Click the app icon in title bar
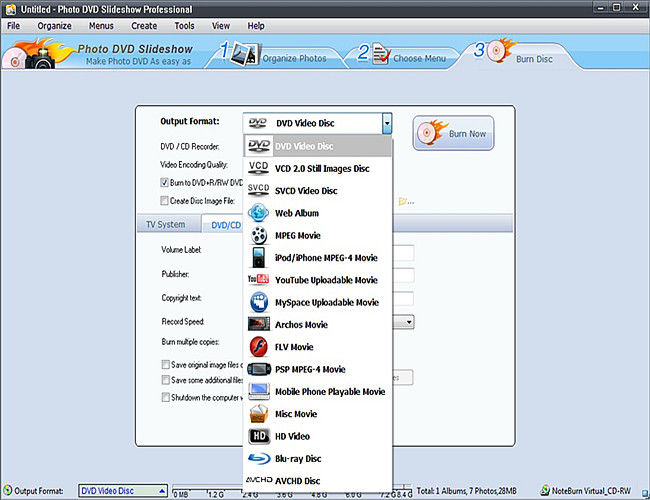This screenshot has width=650, height=500. (11, 9)
